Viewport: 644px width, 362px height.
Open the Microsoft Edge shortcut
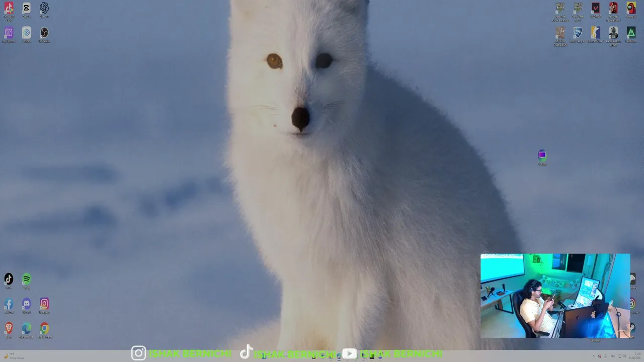pos(27,330)
